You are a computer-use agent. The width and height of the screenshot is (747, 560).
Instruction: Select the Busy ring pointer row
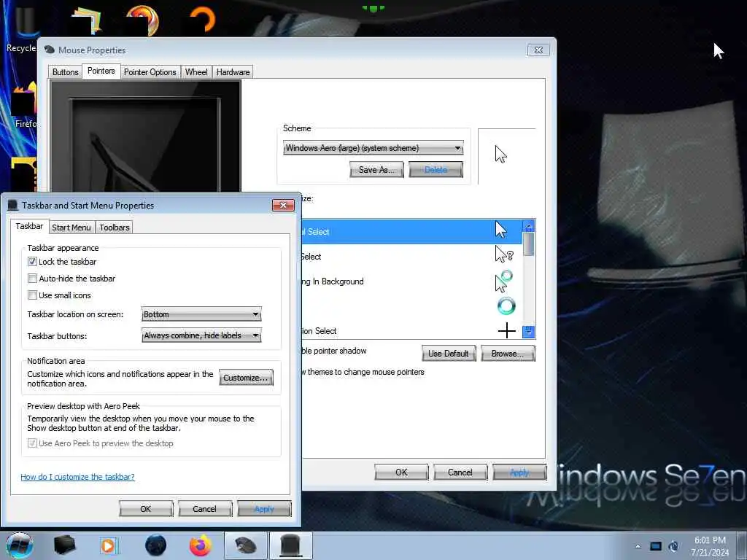point(411,306)
